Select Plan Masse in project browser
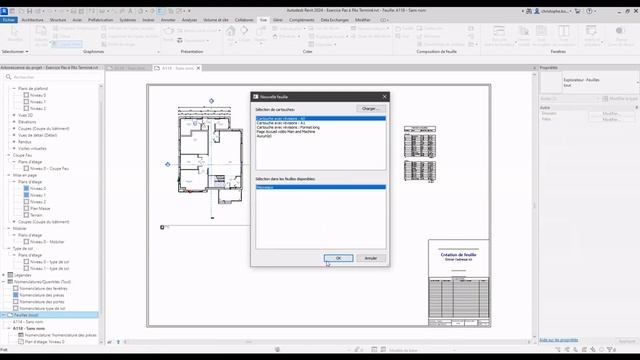The height and width of the screenshot is (360, 640). pyautogui.click(x=40, y=208)
